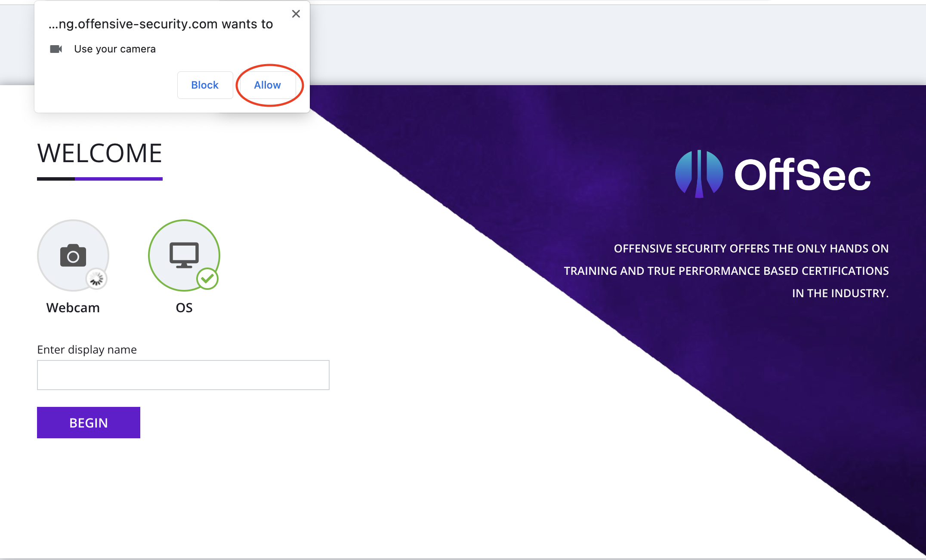926x560 pixels.
Task: Focus the display name input field
Action: 183,375
